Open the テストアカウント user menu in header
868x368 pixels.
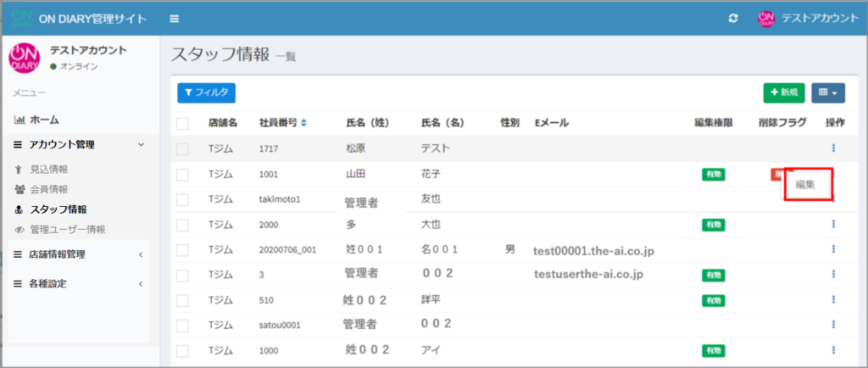805,18
